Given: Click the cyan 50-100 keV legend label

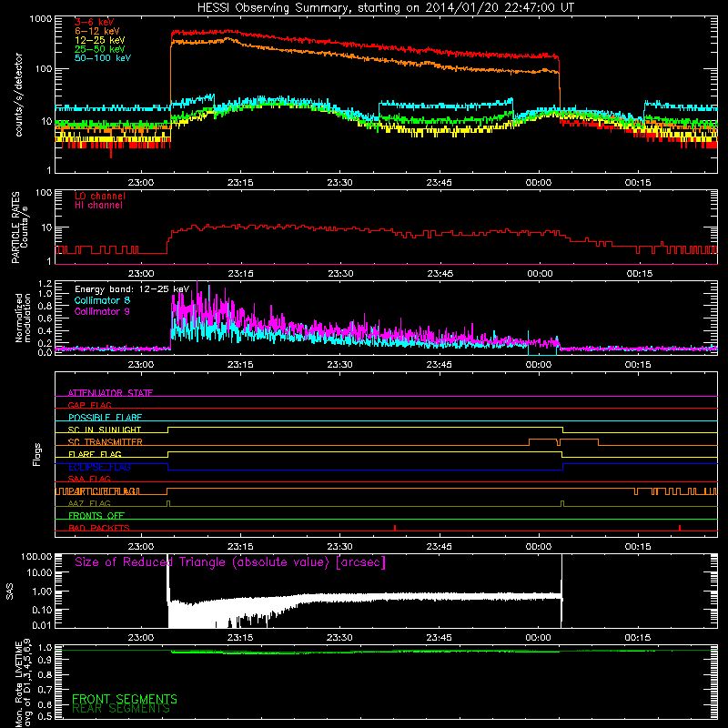Looking at the screenshot, I should pos(102,57).
